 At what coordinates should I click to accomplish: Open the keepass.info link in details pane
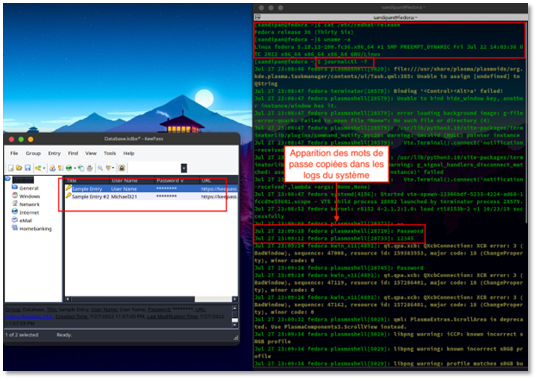coord(29,316)
